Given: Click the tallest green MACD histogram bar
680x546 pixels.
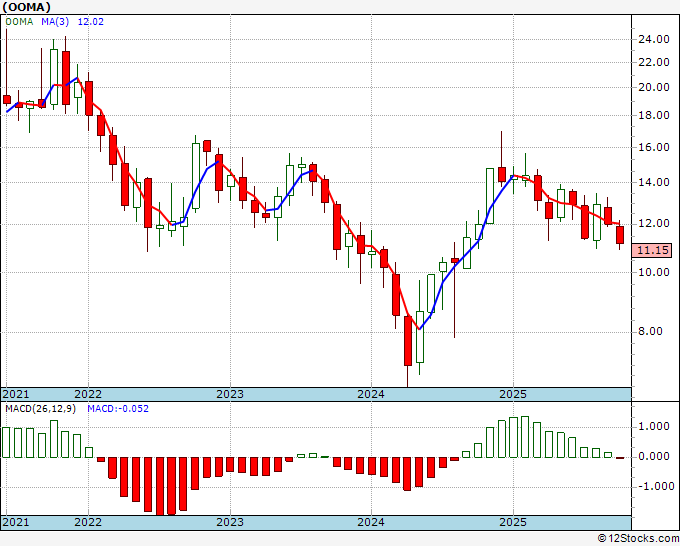Looking at the screenshot, I should click(x=525, y=437).
